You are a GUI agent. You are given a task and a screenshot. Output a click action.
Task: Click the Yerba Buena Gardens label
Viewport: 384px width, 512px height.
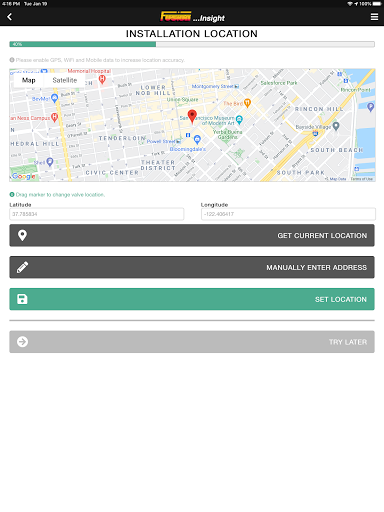[x=228, y=134]
